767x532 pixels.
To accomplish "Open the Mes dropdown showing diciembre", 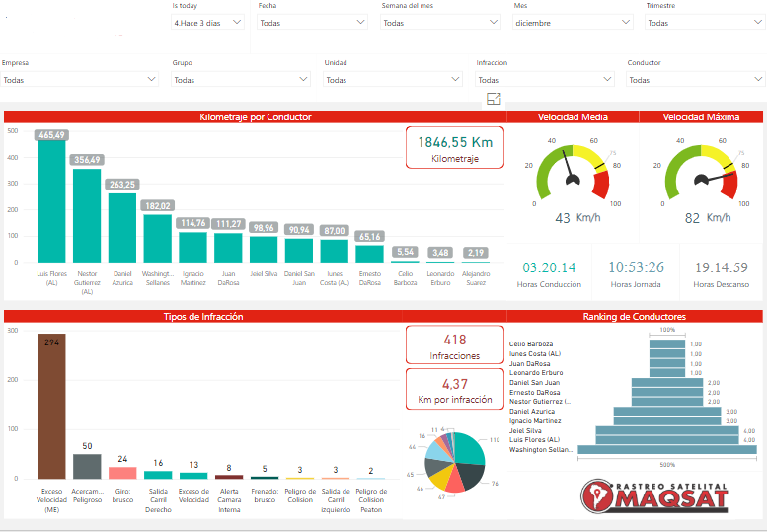I will pyautogui.click(x=573, y=23).
